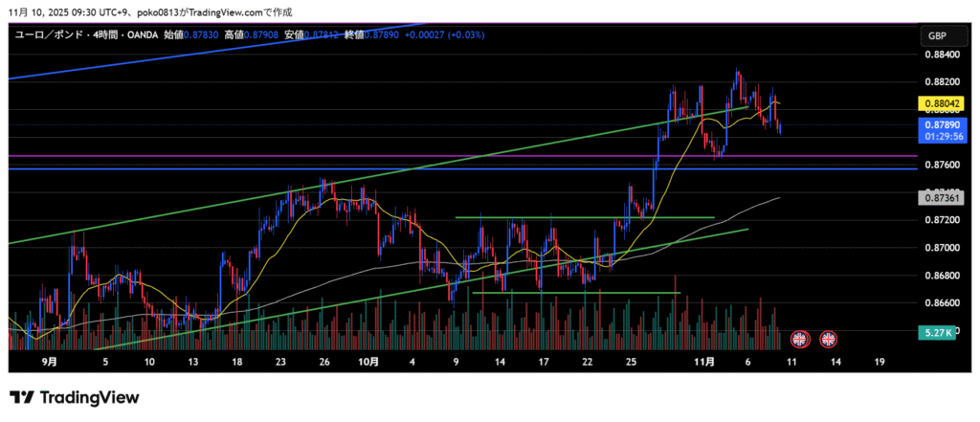Image resolution: width=980 pixels, height=422 pixels.
Task: Click the short lower green horizontal range line
Action: point(576,292)
